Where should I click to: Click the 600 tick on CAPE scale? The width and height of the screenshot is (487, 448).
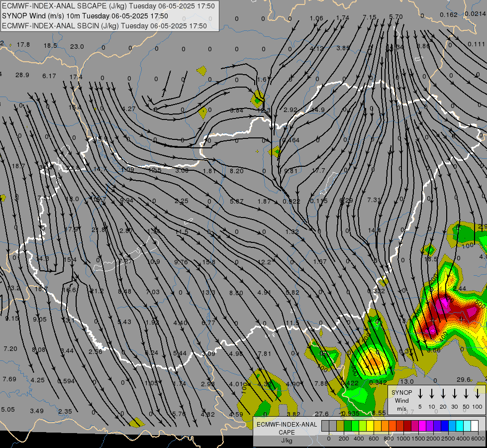coord(374,439)
